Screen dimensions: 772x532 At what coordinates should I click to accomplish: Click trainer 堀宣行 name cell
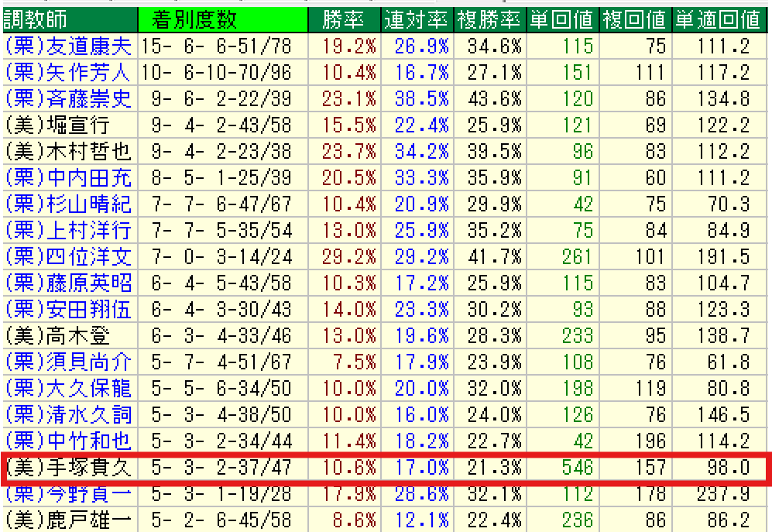pyautogui.click(x=58, y=125)
